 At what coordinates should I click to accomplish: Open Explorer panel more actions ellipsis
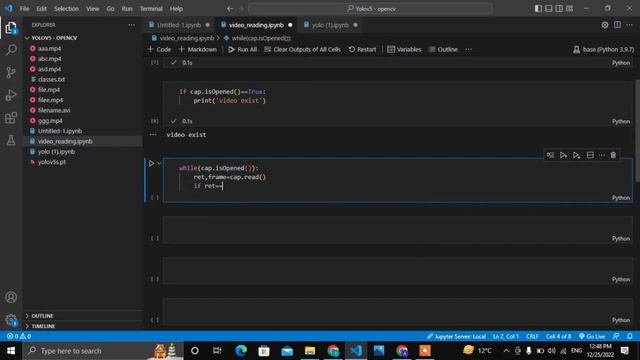tap(131, 25)
